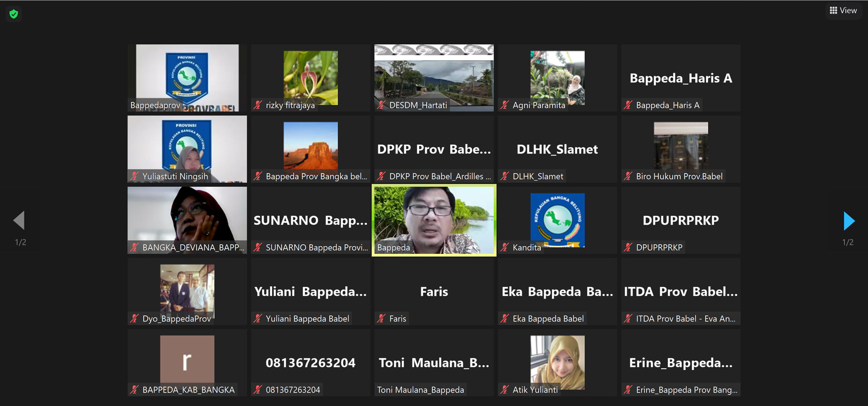This screenshot has width=868, height=406.
Task: Click the DLHK_Slamet participant tile
Action: pos(557,149)
